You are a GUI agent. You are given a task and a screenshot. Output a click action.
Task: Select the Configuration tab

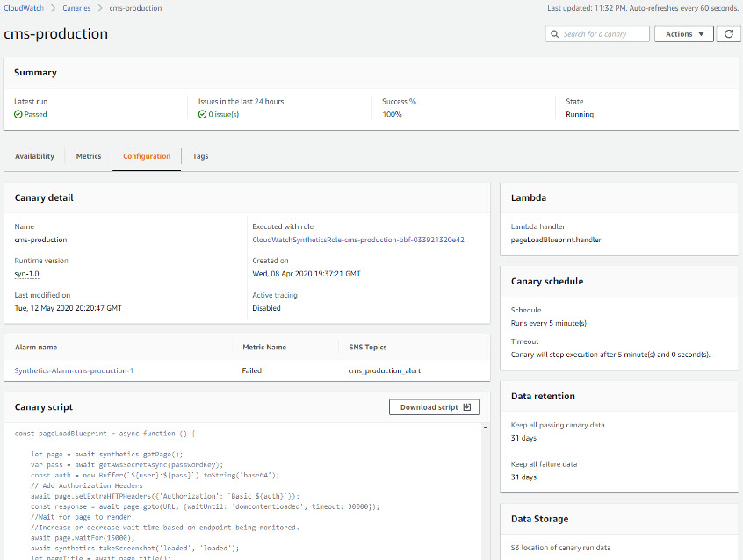point(147,156)
